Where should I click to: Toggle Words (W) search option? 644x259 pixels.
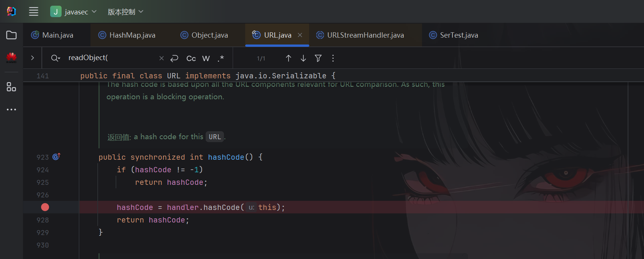(x=206, y=58)
